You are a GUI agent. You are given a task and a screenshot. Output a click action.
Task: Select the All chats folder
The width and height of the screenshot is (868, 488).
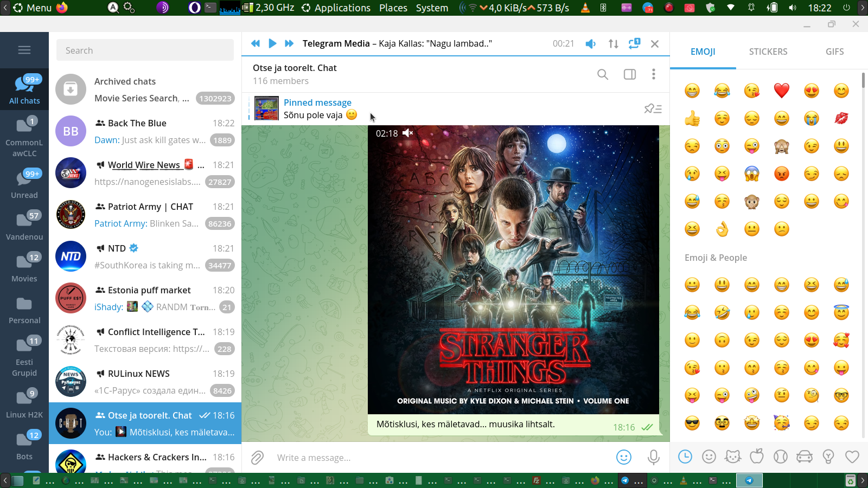24,89
